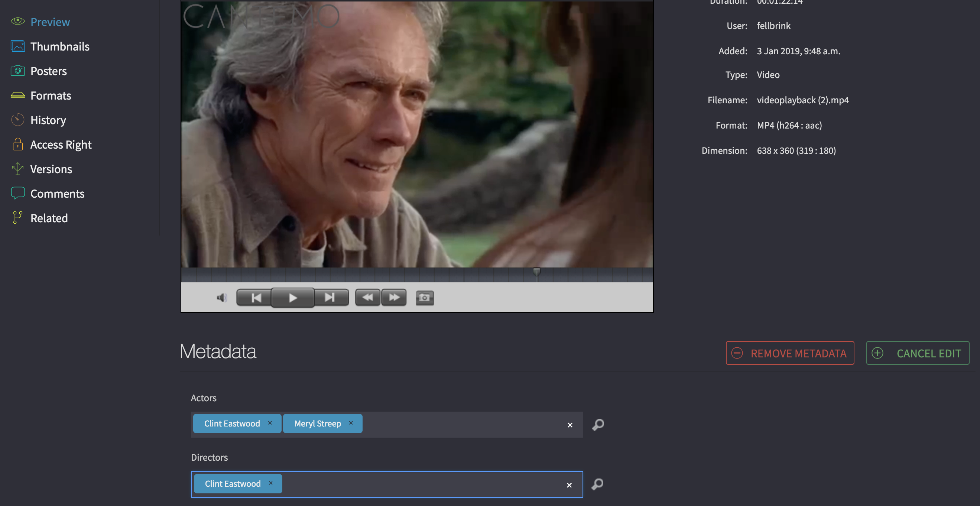Screen dimensions: 980x506
Task: Clear all tags in Directors field
Action: [x=569, y=485]
